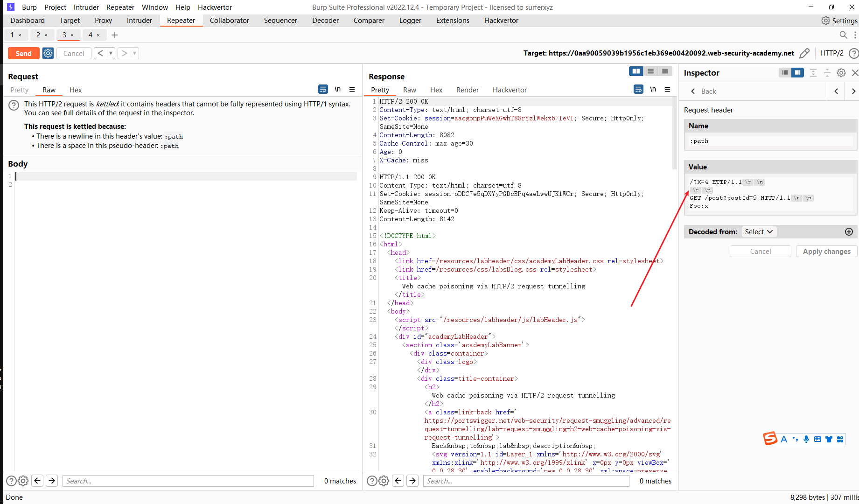859x504 pixels.
Task: Open kettled request info help icon
Action: [14, 105]
